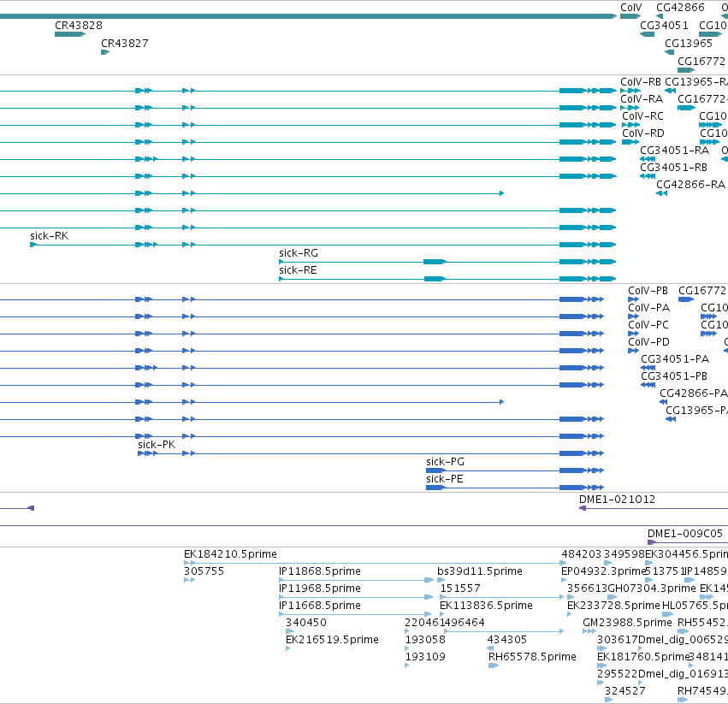
Task: Select the IP11668.5prime EST label
Action: [320, 606]
